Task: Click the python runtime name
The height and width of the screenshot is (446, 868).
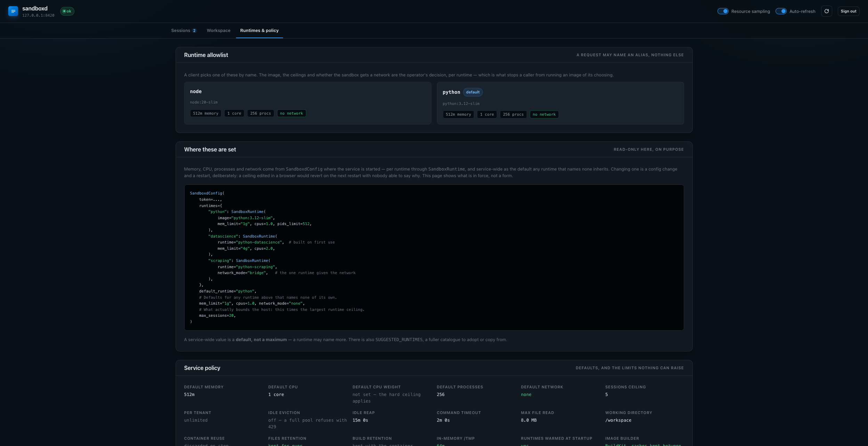Action: point(451,92)
